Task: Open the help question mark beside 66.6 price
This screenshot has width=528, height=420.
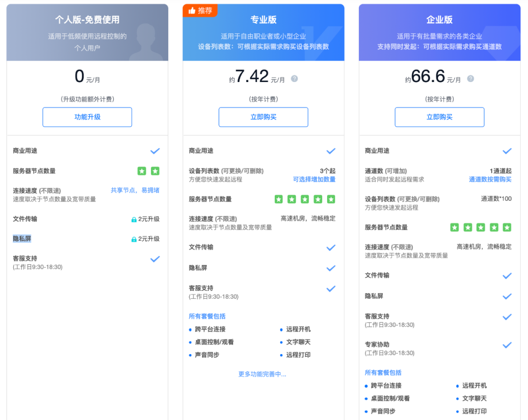Action: [470, 78]
